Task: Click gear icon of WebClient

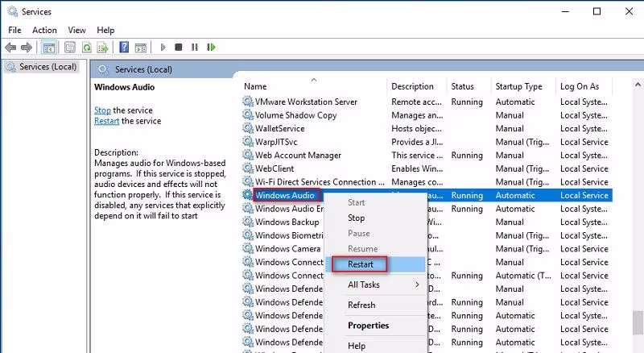Action: [248, 168]
